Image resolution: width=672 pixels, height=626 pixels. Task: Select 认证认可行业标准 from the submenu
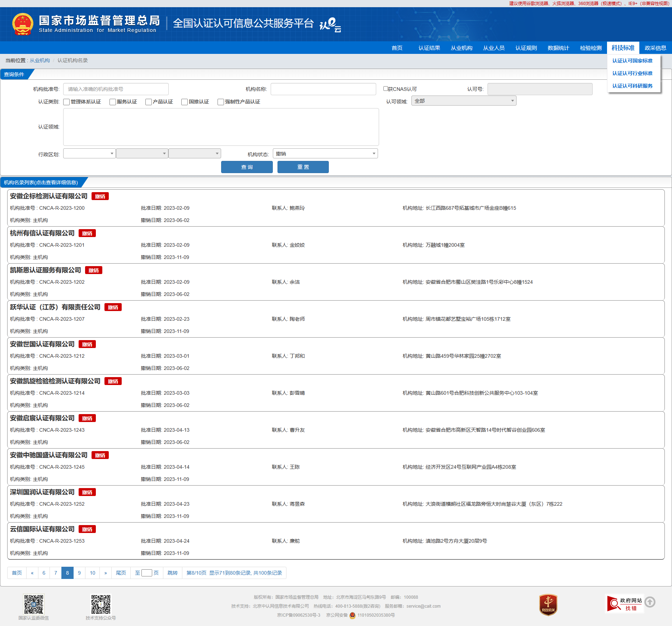tap(632, 73)
